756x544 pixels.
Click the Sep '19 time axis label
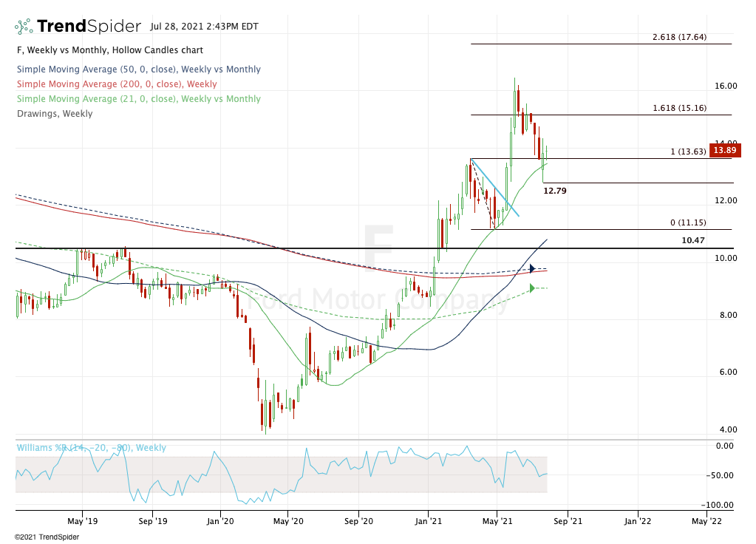(x=153, y=521)
